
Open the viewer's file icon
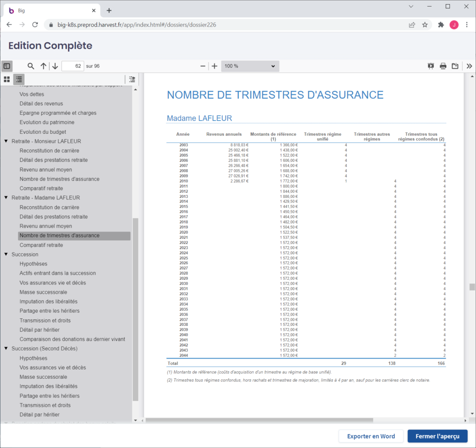click(x=455, y=66)
